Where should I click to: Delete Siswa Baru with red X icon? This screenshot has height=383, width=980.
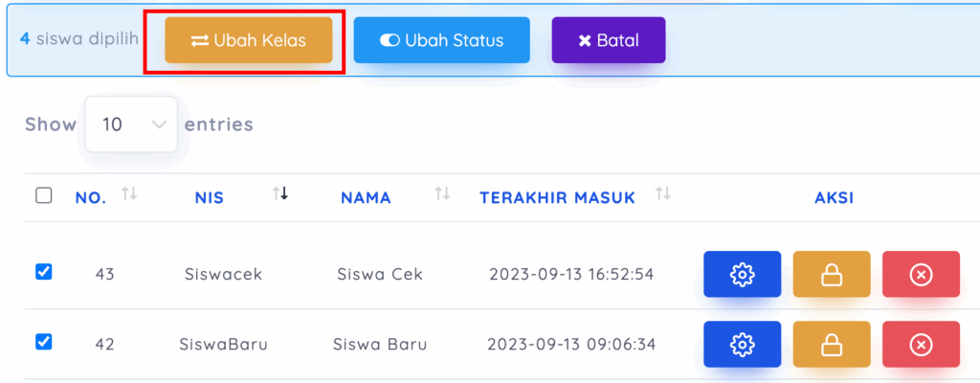coord(920,345)
